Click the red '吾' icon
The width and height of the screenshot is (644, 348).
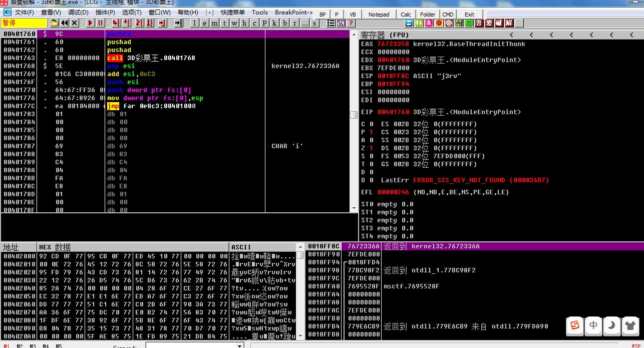pos(479,23)
